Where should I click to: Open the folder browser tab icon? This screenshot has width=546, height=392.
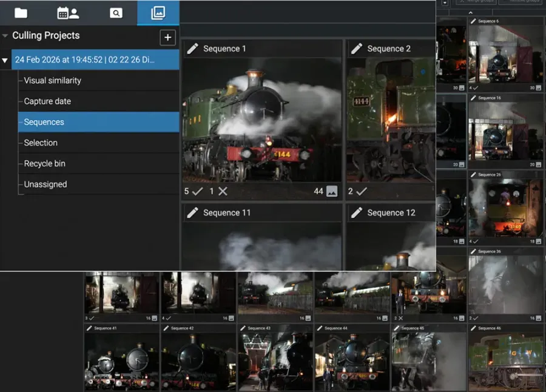[x=21, y=13]
